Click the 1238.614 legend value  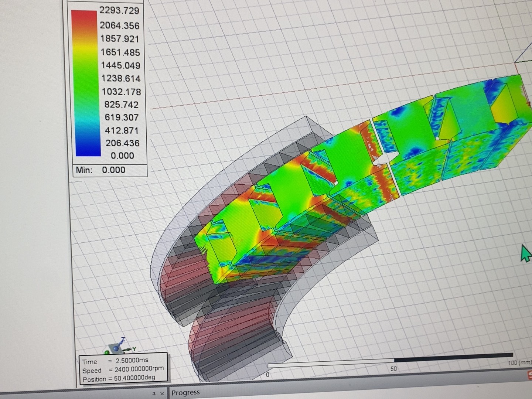[x=121, y=78]
